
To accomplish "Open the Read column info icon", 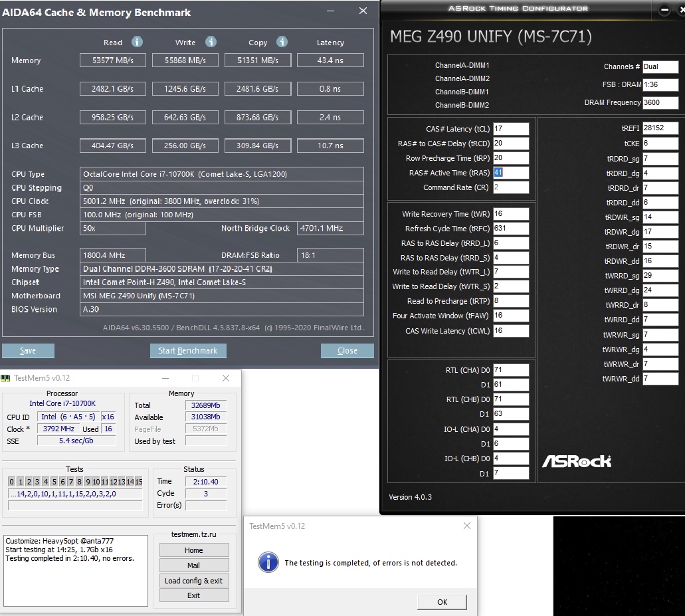I will tap(137, 42).
